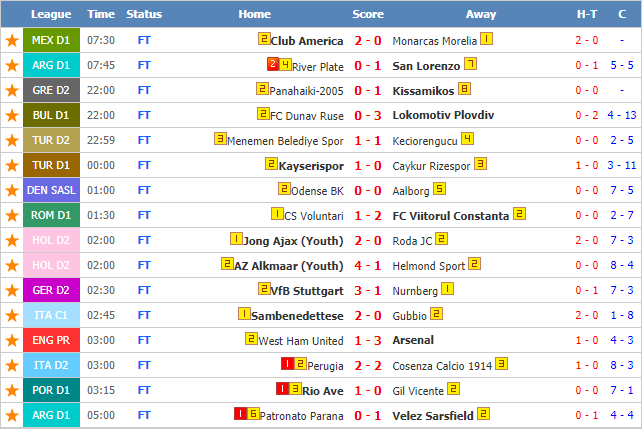Sort by the League column header
This screenshot has height=429, width=642.
pyautogui.click(x=51, y=14)
